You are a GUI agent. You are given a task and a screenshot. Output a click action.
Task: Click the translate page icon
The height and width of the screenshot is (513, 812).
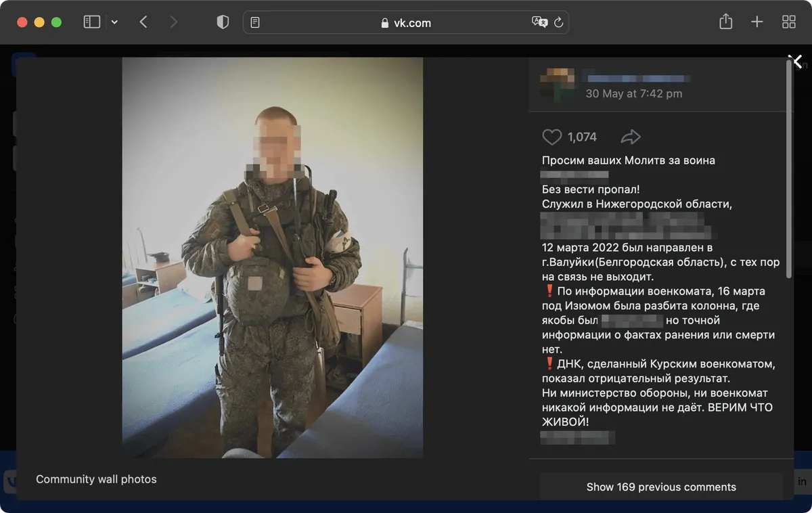click(539, 22)
